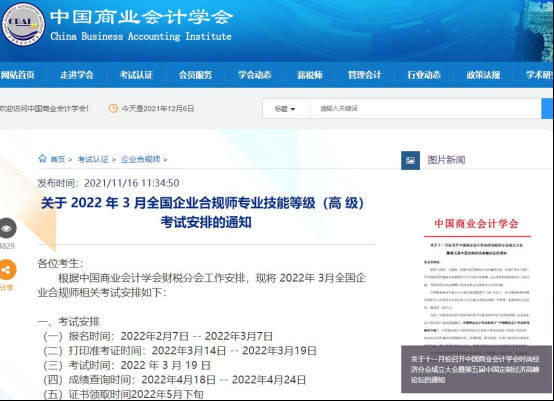The image size is (554, 401).
Task: Click the keyword search input field
Action: coord(425,109)
